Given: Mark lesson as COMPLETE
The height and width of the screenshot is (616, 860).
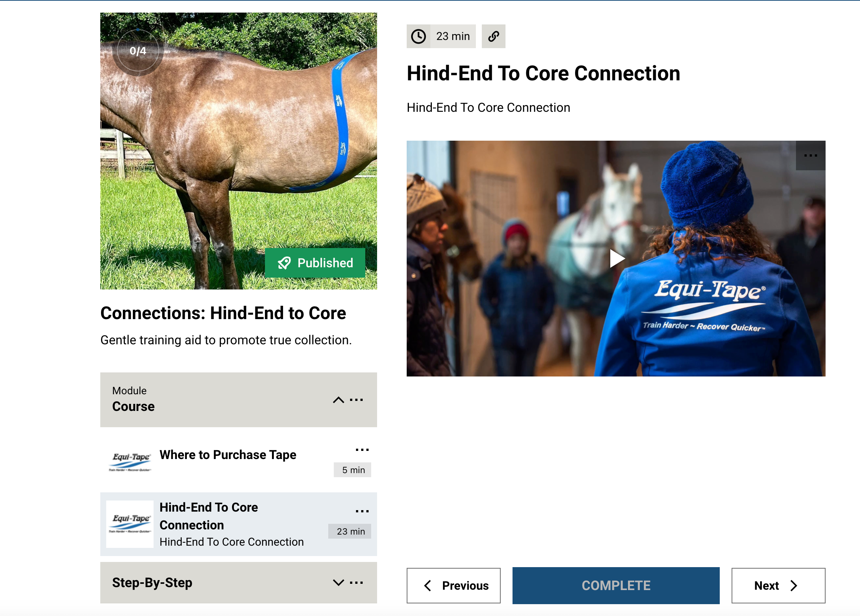Looking at the screenshot, I should tap(616, 586).
